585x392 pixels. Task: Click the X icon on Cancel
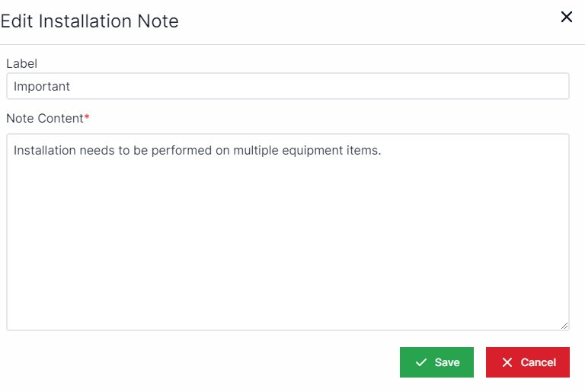tap(507, 362)
